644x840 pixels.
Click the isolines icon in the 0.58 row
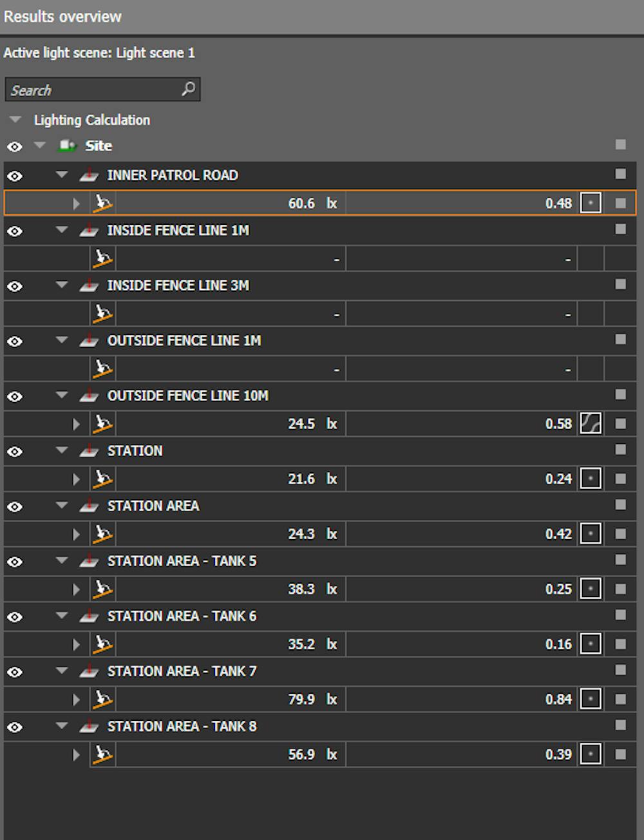pyautogui.click(x=591, y=424)
